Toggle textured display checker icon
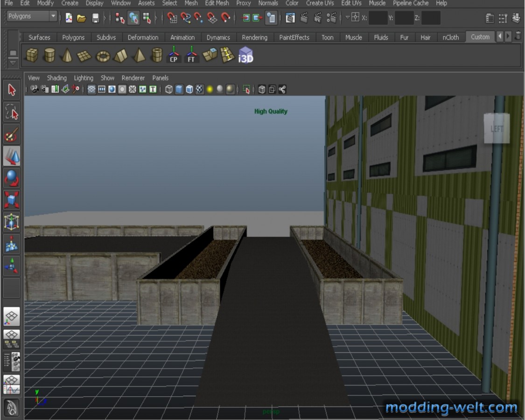The image size is (525, 420). click(x=200, y=90)
